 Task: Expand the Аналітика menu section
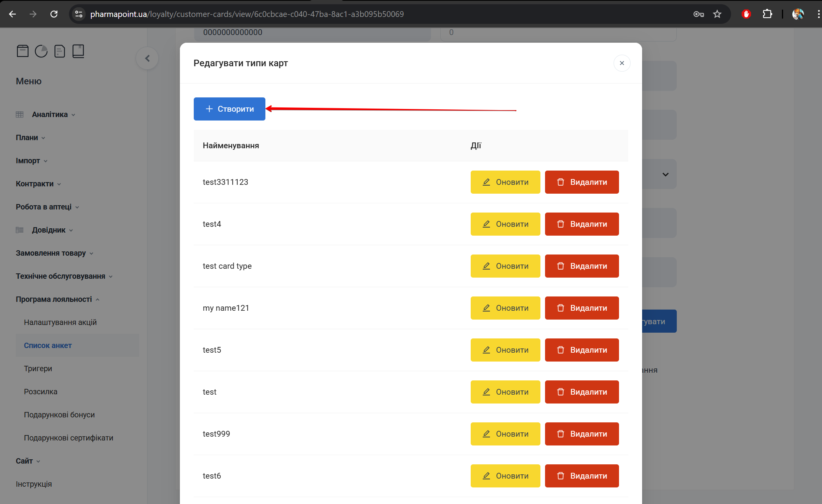50,114
